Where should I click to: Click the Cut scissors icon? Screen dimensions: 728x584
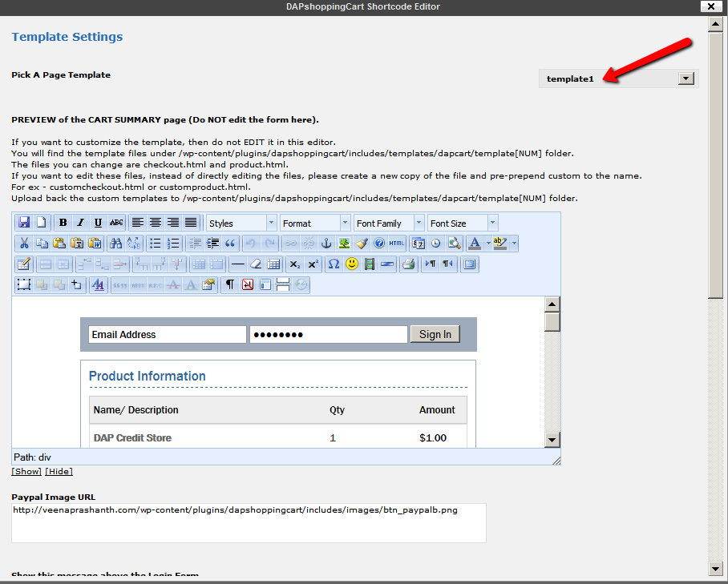coord(24,244)
